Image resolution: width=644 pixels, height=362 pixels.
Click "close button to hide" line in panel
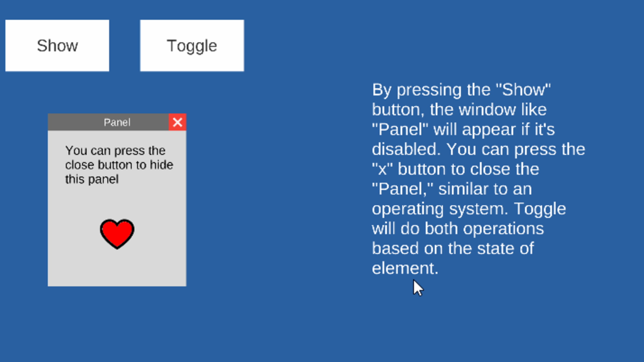(x=119, y=165)
